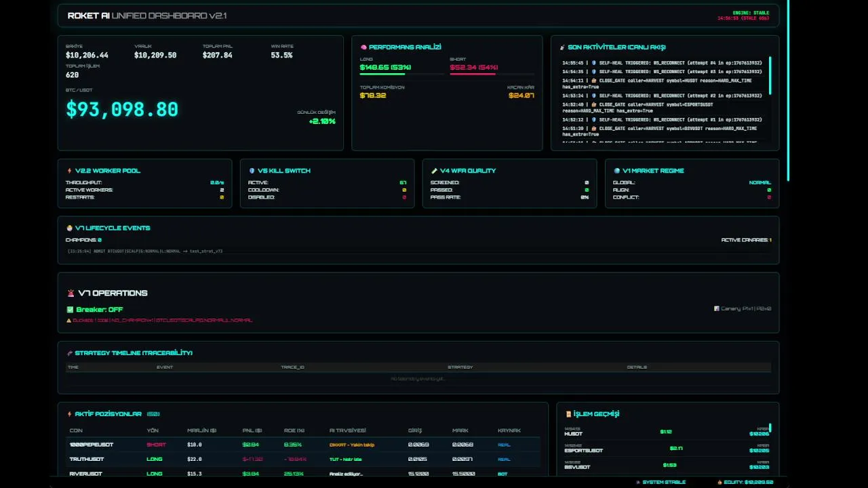Click the Throughput value in Worker Pool
The height and width of the screenshot is (488, 868).
click(217, 183)
